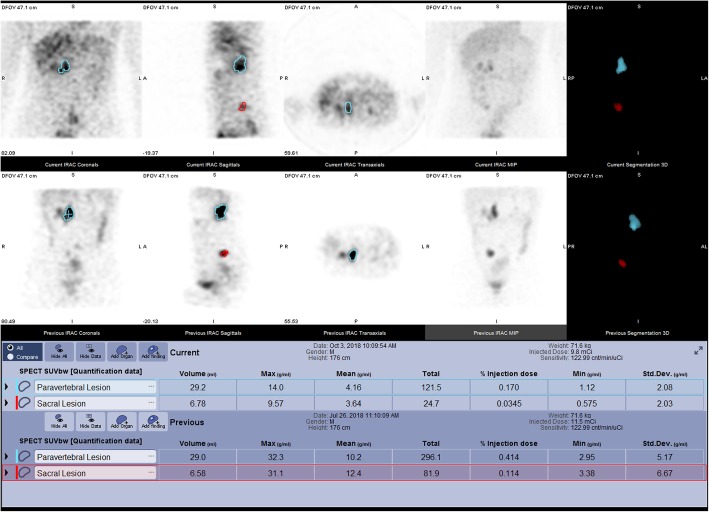Screen dimensions: 709x512
Task: Select the All radio button
Action: coord(10,348)
